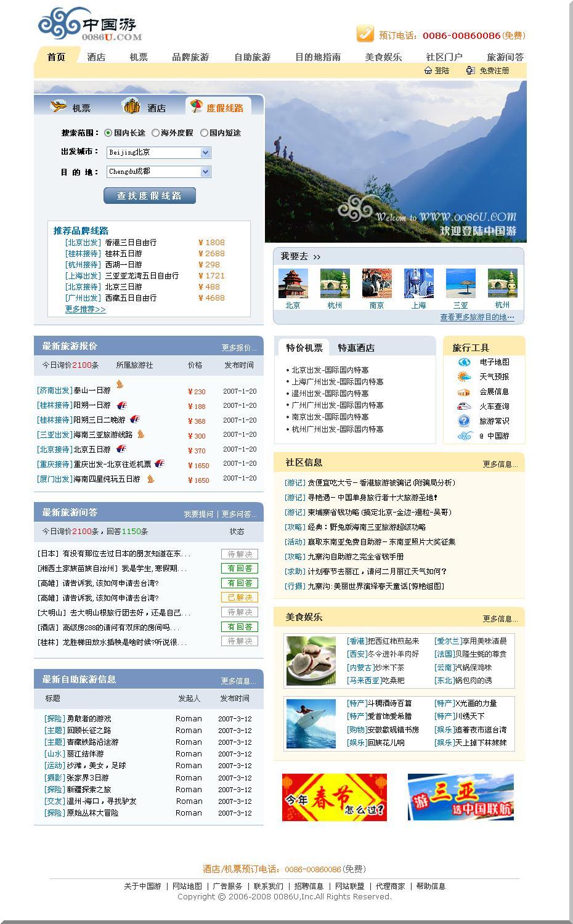573x924 pixels.
Task: Open the 自助旅游 navigation item
Action: [x=252, y=57]
